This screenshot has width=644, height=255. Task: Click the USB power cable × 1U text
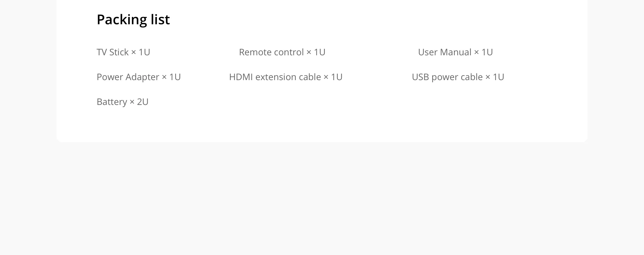(x=458, y=77)
